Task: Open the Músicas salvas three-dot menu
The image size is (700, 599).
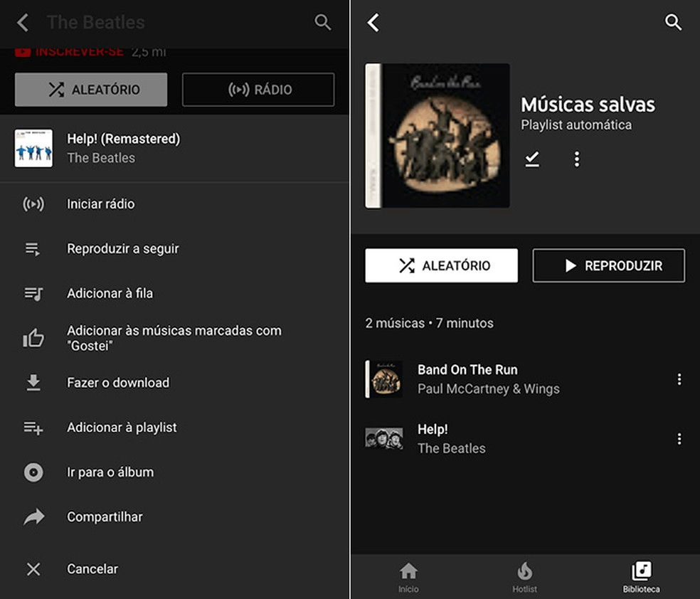Action: [576, 159]
